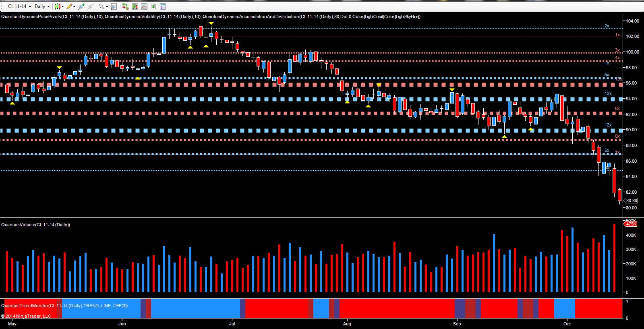Expand the drawing tools dropdown arrow
Screen dimensions: 644x329
click(x=74, y=6)
